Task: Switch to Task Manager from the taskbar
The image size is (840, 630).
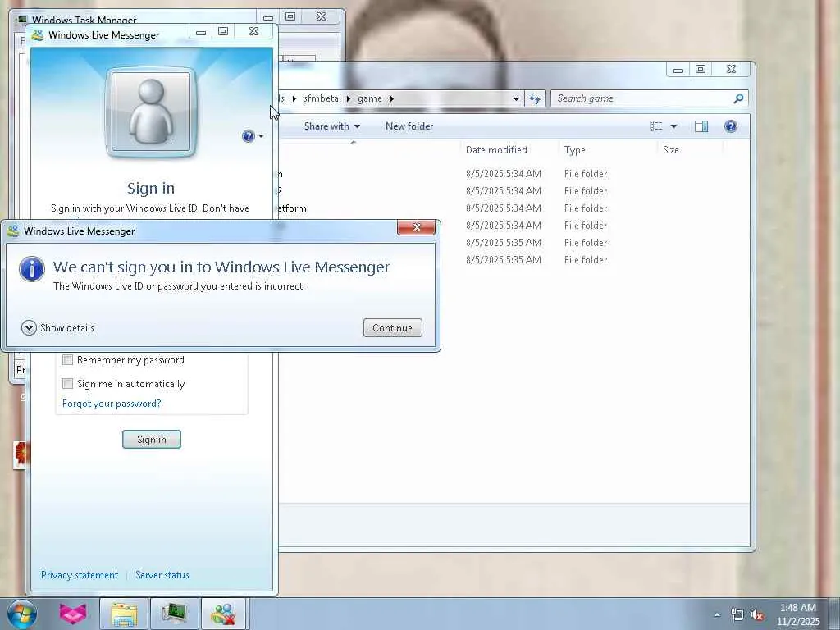Action: coord(175,614)
